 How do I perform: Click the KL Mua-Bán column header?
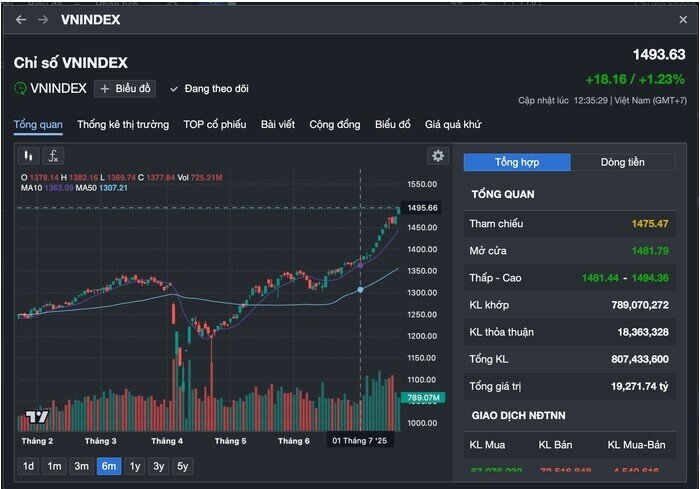tap(636, 445)
